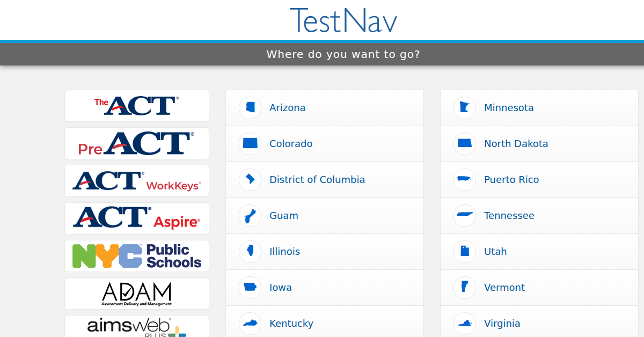Viewport: 644px width, 337px height.
Task: Click the Guam island shape icon
Action: point(250,216)
